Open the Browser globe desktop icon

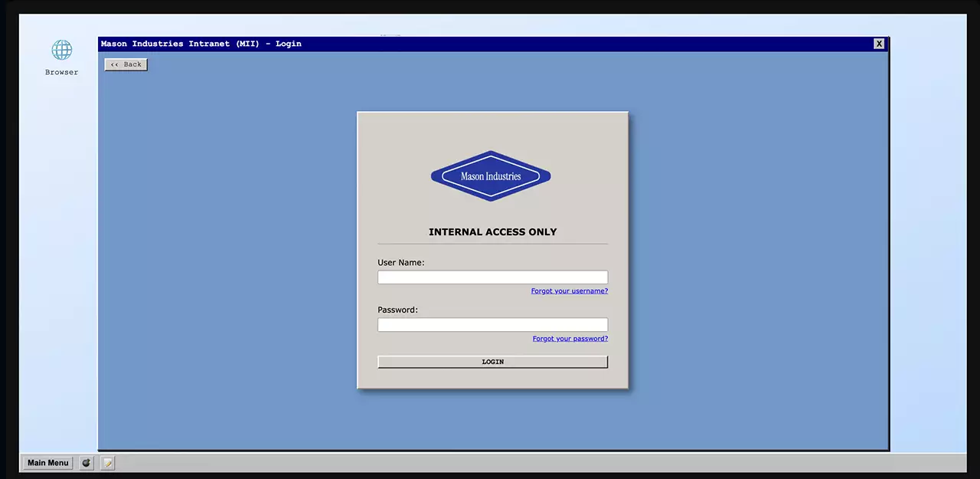[x=61, y=51]
